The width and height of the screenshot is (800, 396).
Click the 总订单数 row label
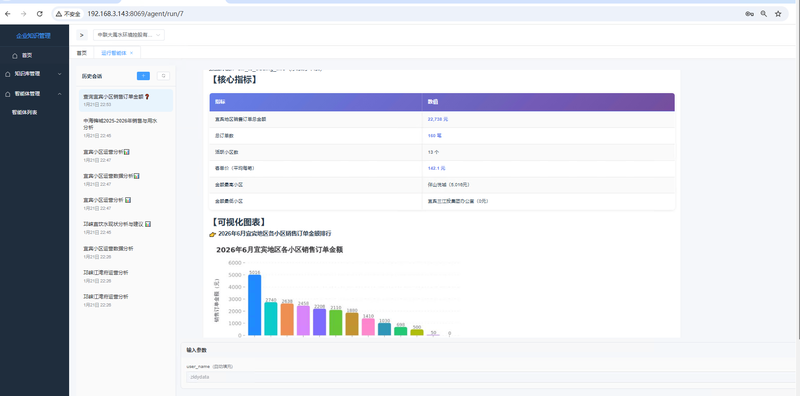coord(223,136)
